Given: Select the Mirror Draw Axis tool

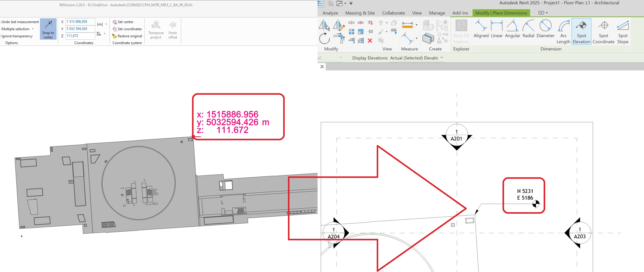Looking at the screenshot, I should pyautogui.click(x=339, y=25).
